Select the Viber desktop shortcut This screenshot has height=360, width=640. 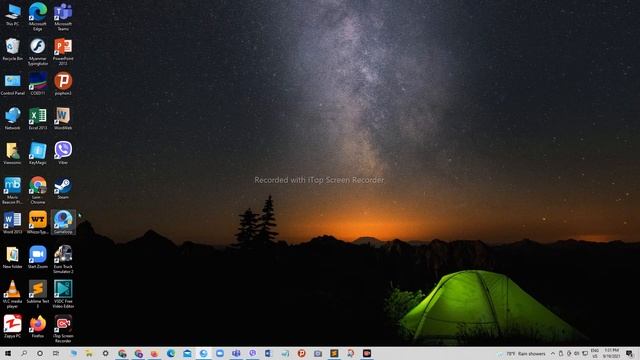point(63,153)
